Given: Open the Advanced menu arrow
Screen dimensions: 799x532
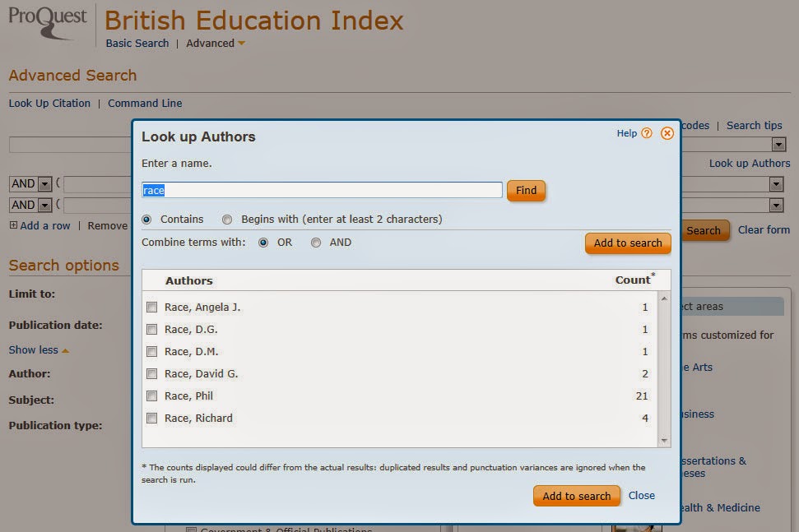Looking at the screenshot, I should coord(242,44).
